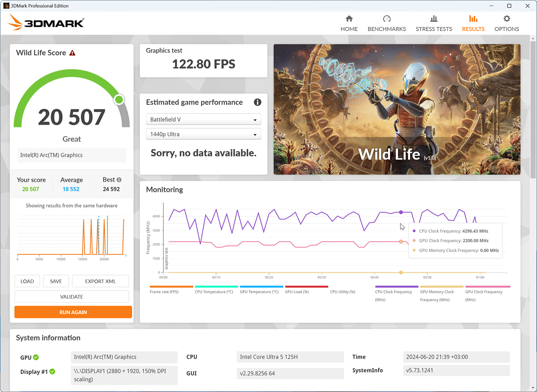Click the SystemInfo version v5.73.1241 field
The width and height of the screenshot is (537, 392).
[456, 371]
